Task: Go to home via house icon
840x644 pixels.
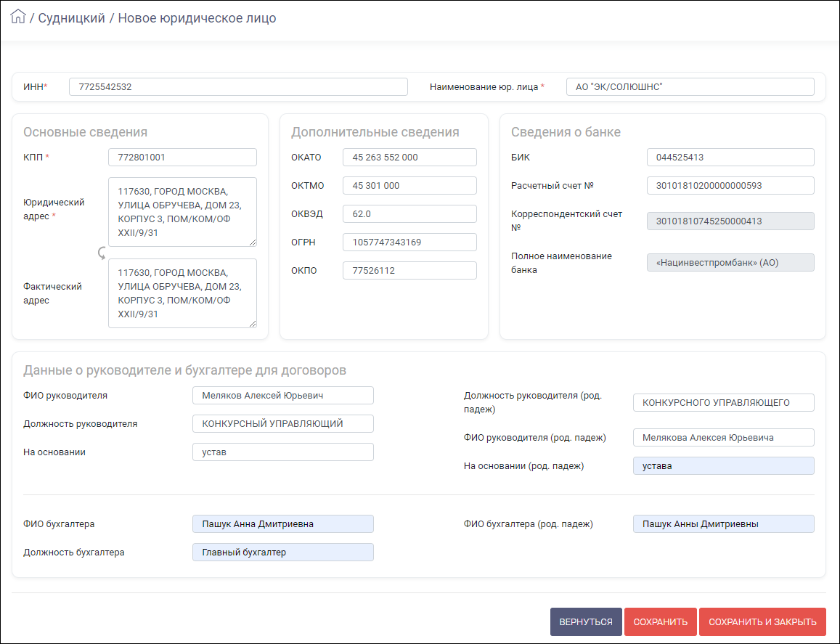Action: pyautogui.click(x=18, y=17)
